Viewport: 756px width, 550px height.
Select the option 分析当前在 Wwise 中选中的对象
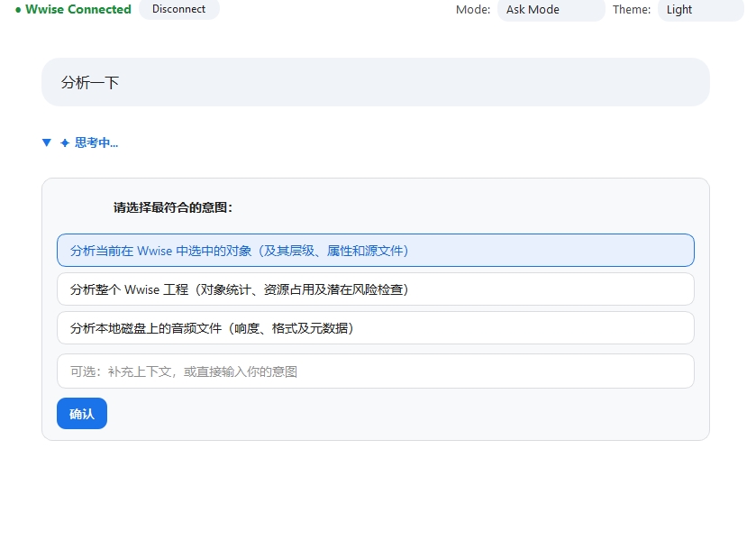click(375, 251)
